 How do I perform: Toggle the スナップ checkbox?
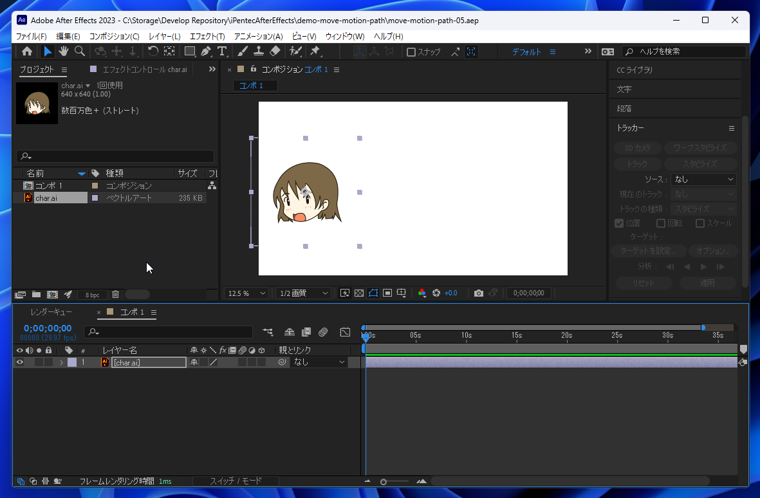(411, 52)
